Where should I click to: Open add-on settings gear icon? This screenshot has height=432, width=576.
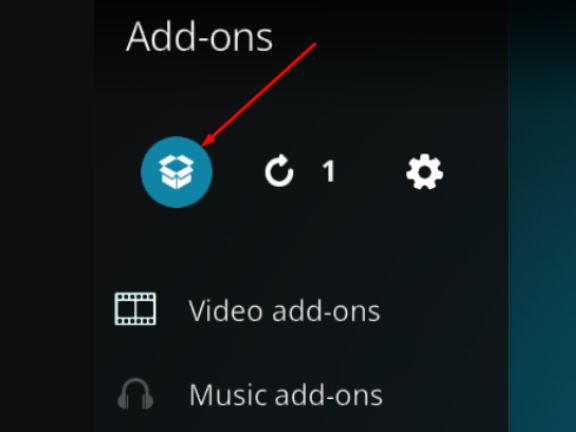[x=425, y=172]
